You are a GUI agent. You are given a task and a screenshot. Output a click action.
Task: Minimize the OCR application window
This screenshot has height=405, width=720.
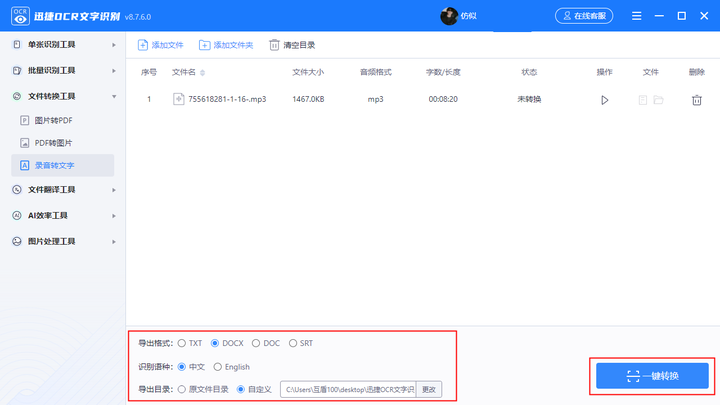(659, 16)
